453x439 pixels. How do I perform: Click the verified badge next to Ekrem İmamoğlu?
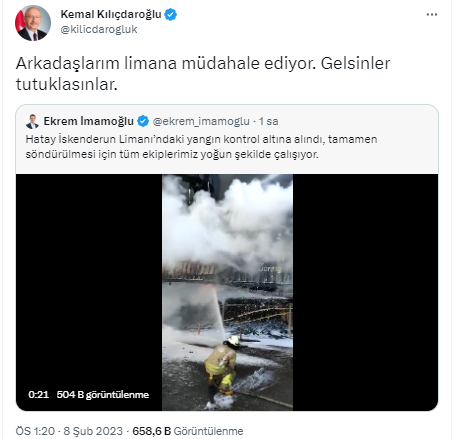click(x=143, y=121)
